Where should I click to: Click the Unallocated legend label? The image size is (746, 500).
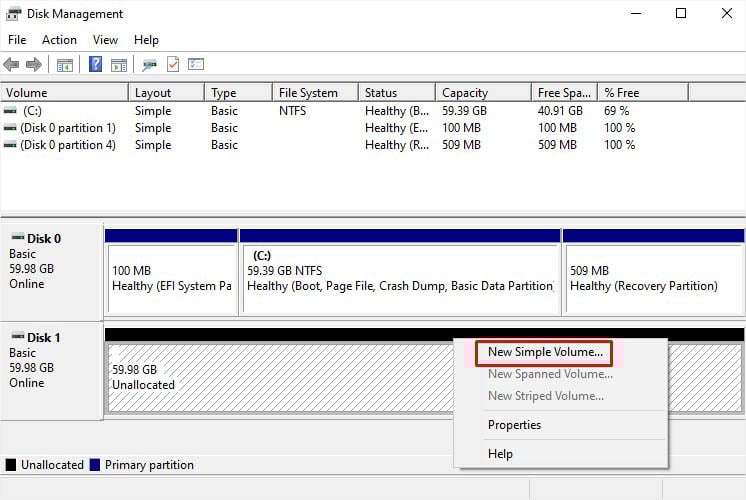[x=52, y=465]
